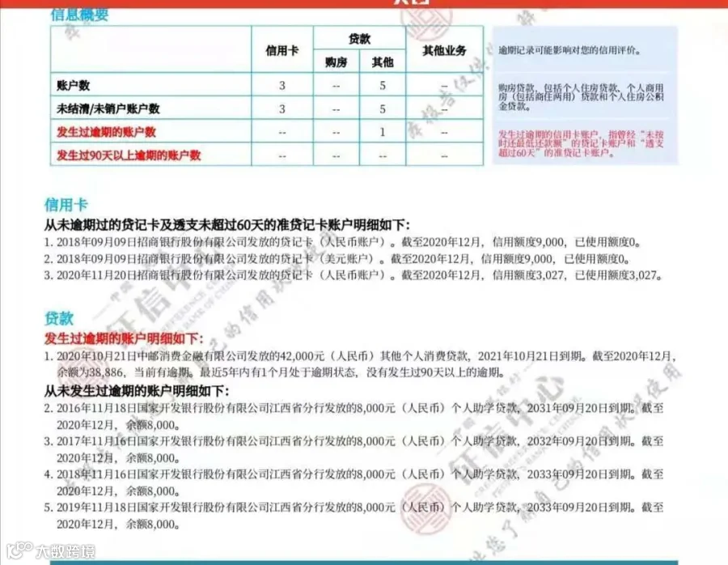Click the 信用卡 count 3 in 账户数 row
This screenshot has height=565, width=728.
(x=281, y=86)
